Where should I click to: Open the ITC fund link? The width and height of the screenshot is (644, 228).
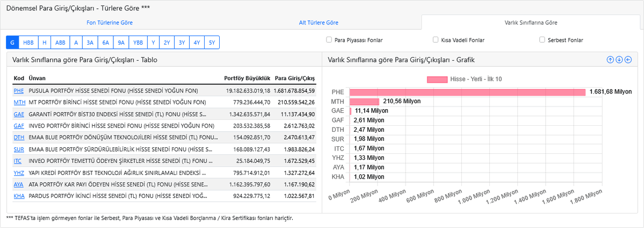18,161
